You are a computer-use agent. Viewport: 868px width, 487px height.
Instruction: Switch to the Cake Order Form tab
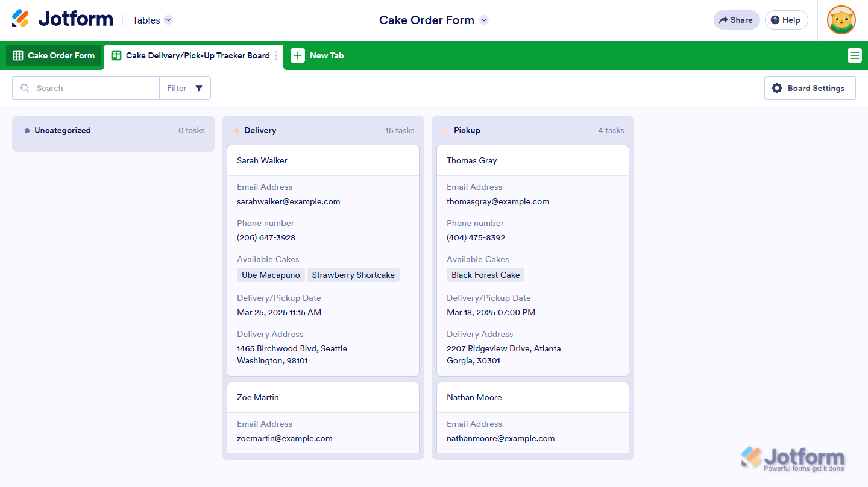(x=54, y=55)
